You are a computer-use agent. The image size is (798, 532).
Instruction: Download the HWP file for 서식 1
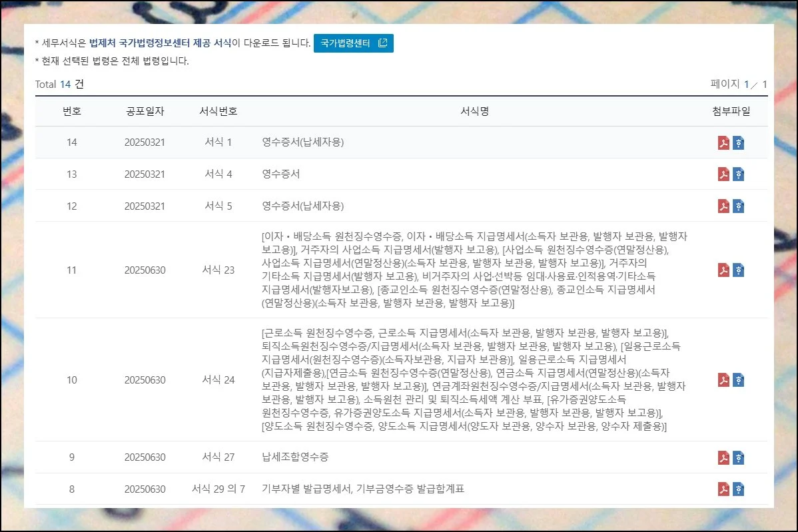[x=738, y=142]
